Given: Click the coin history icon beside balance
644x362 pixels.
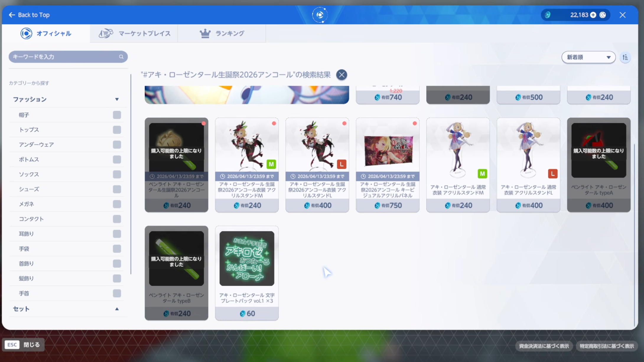Looking at the screenshot, I should (603, 15).
